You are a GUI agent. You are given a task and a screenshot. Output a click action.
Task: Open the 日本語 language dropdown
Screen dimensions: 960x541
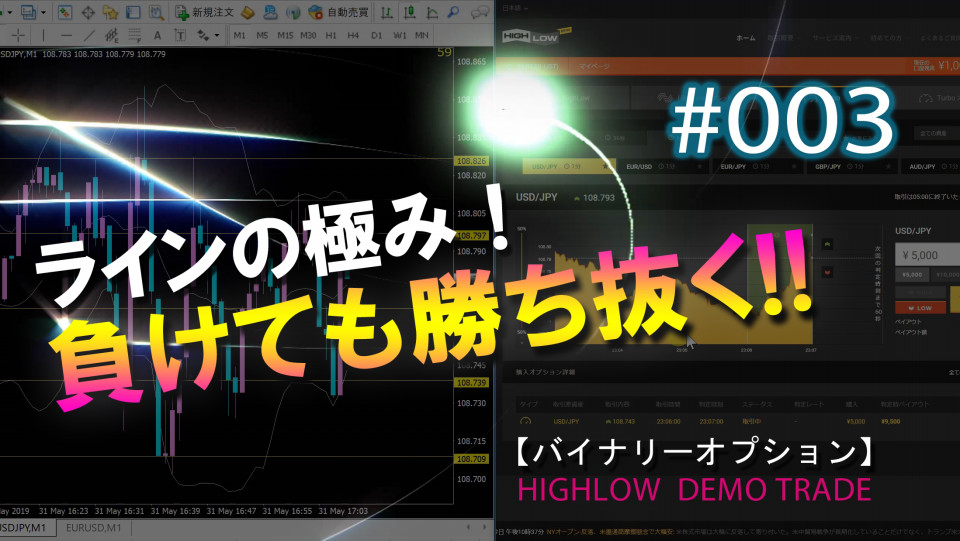click(x=515, y=8)
